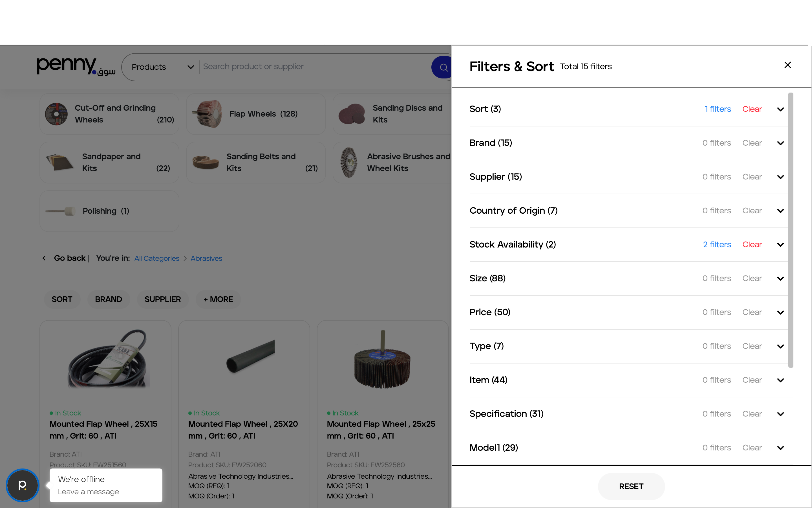Clear the Sort filters
This screenshot has width=812, height=508.
tap(752, 109)
